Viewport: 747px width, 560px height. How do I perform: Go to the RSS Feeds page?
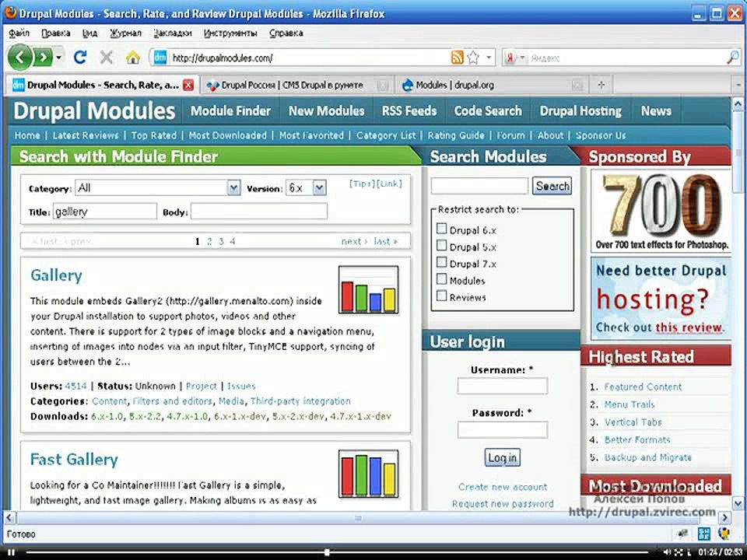pos(409,111)
